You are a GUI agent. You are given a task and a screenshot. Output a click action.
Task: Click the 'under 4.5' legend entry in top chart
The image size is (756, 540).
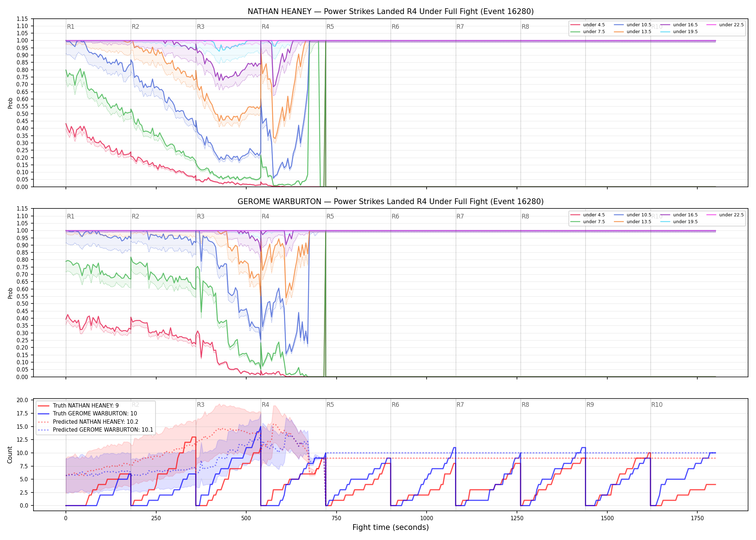[x=588, y=25]
